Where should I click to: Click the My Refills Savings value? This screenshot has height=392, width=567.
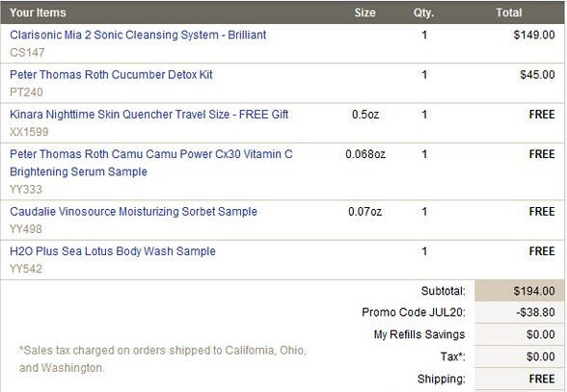(541, 334)
